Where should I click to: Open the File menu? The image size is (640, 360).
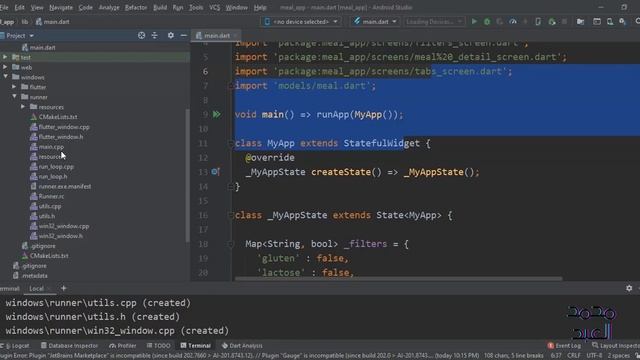tap(4, 7)
